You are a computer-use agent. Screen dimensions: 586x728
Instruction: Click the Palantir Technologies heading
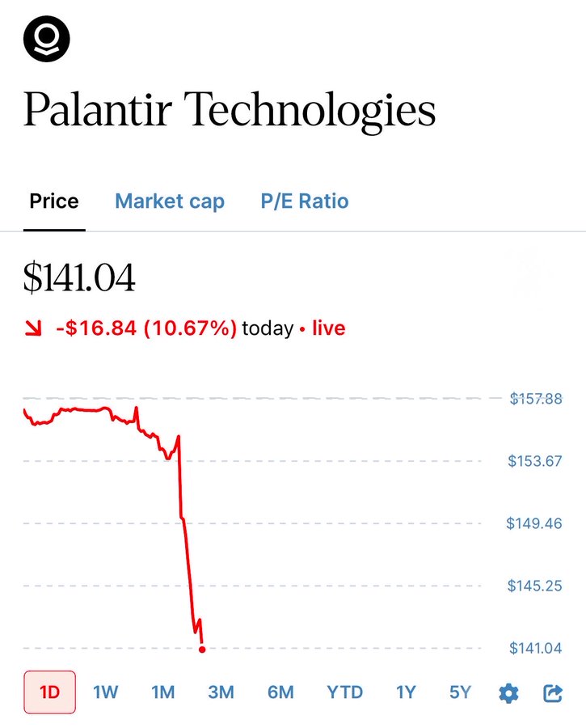[230, 111]
